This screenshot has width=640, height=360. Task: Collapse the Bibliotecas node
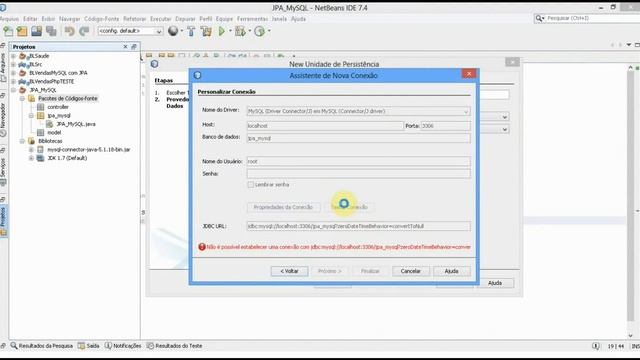[x=22, y=141]
